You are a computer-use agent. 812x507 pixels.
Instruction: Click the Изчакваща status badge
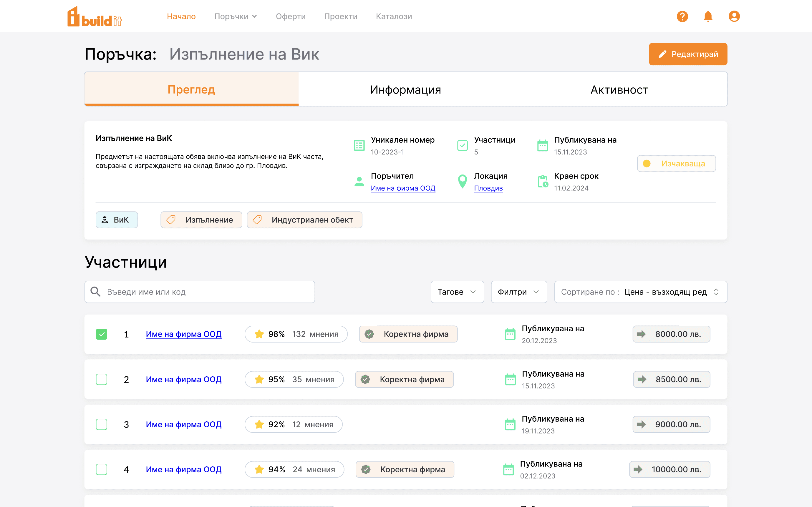[x=676, y=164]
